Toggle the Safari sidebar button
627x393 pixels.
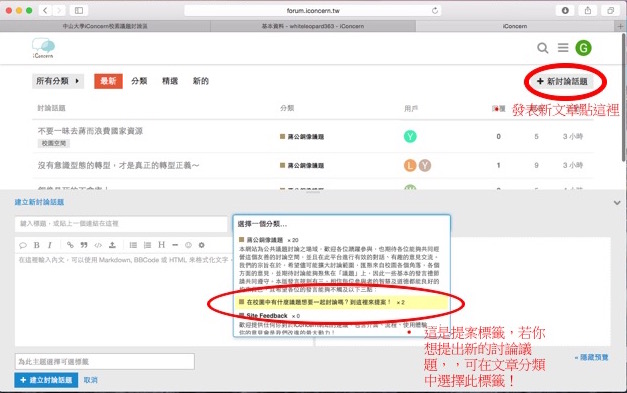[79, 10]
